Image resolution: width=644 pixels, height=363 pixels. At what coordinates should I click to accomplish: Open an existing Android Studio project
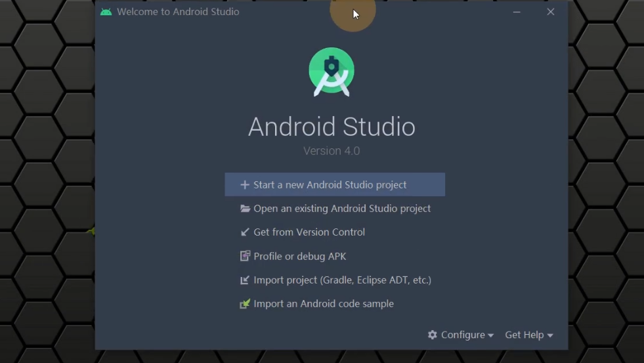click(335, 209)
